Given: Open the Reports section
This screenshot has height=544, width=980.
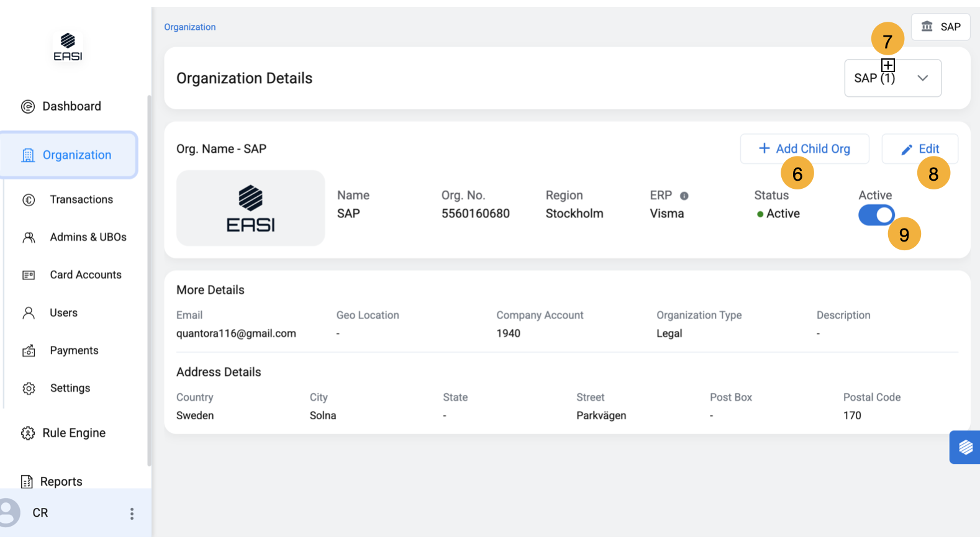Looking at the screenshot, I should [61, 481].
